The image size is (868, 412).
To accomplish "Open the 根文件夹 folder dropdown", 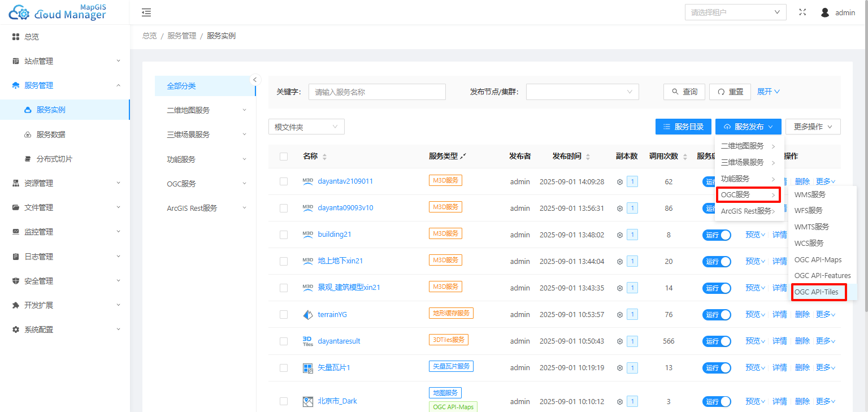I will pyautogui.click(x=306, y=127).
